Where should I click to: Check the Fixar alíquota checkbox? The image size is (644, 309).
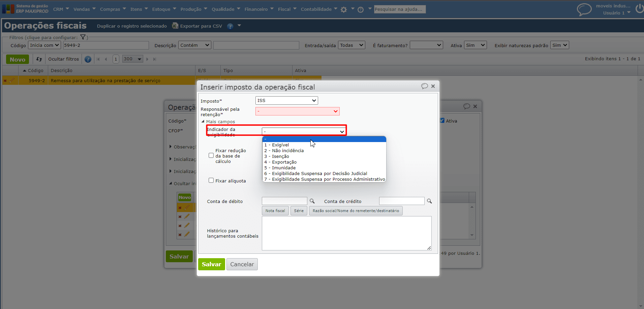[x=211, y=180]
